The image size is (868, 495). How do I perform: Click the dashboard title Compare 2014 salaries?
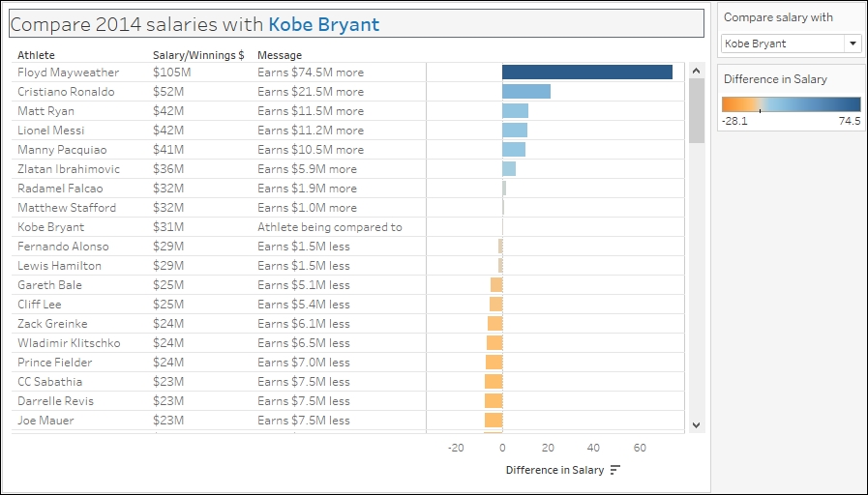(195, 24)
